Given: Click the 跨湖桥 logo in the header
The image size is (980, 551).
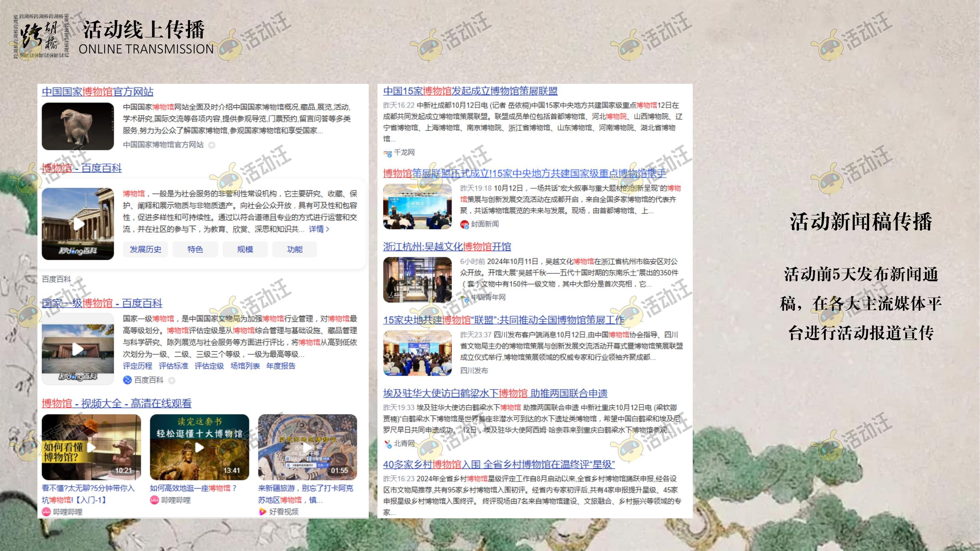Looking at the screenshot, I should [41, 36].
